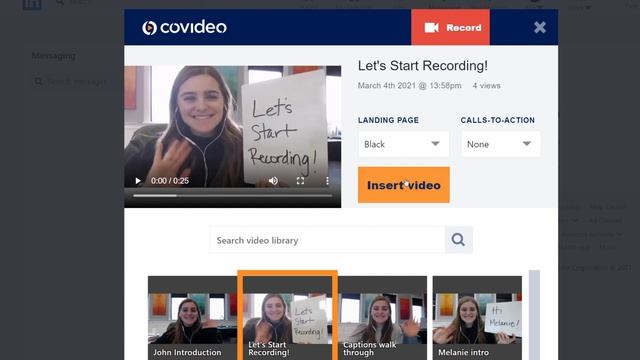The width and height of the screenshot is (640, 360).
Task: Select the Let's Start Recording! thumbnail
Action: click(x=287, y=316)
